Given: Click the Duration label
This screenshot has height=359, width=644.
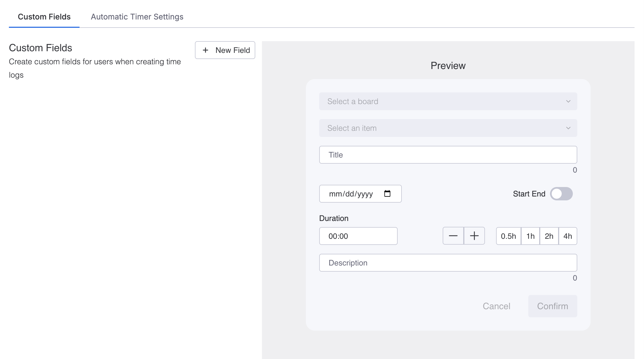Looking at the screenshot, I should pyautogui.click(x=334, y=218).
